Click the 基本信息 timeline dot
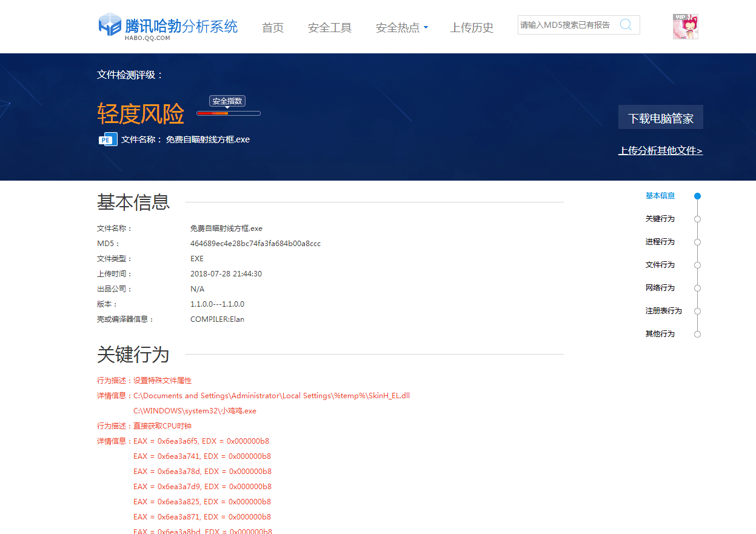The image size is (756, 534). 697,196
